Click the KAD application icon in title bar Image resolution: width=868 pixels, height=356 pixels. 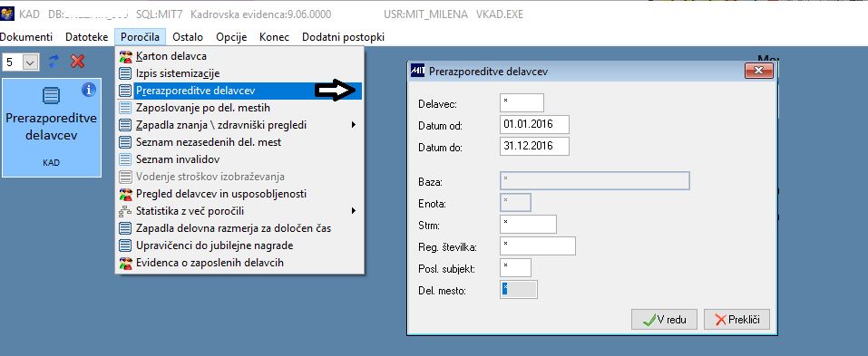pos(7,14)
